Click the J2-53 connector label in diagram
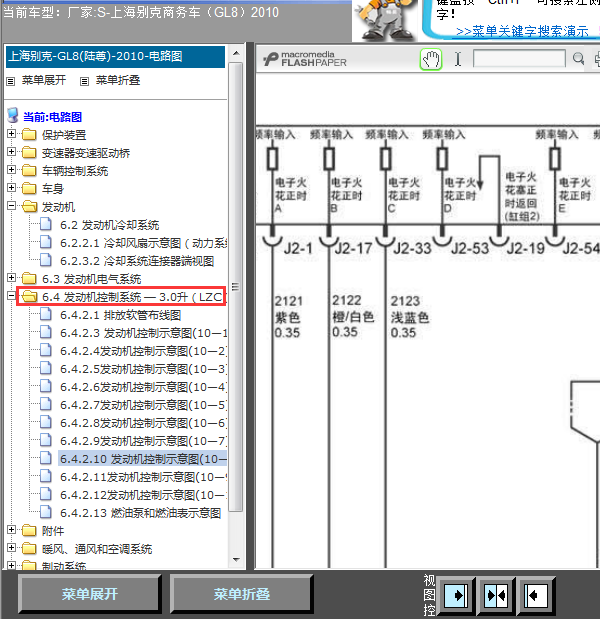The image size is (600, 619). tap(470, 248)
